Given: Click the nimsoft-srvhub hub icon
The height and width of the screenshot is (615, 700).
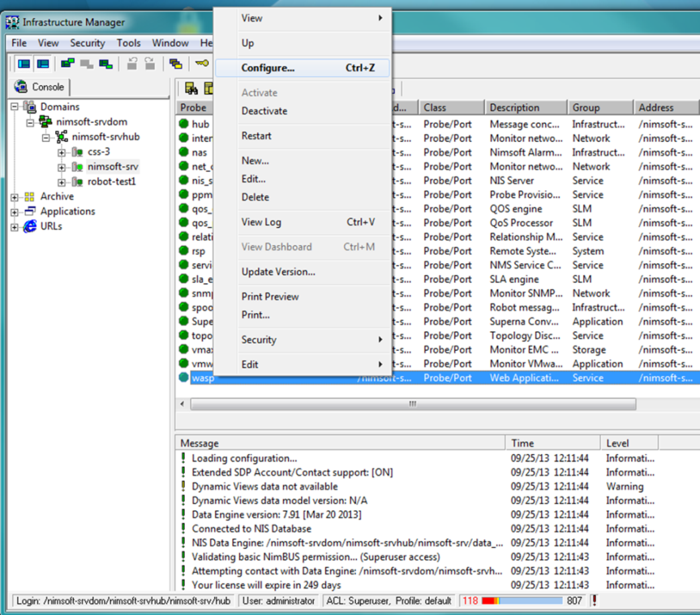Looking at the screenshot, I should tap(62, 137).
